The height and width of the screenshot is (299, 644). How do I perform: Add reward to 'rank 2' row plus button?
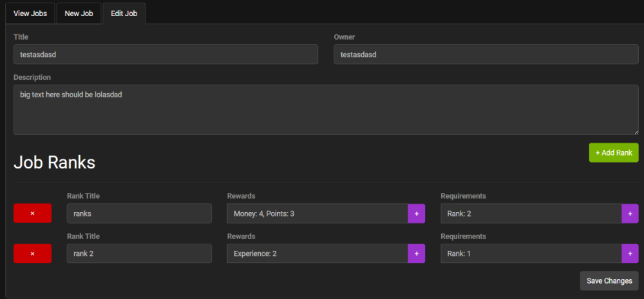pyautogui.click(x=416, y=253)
